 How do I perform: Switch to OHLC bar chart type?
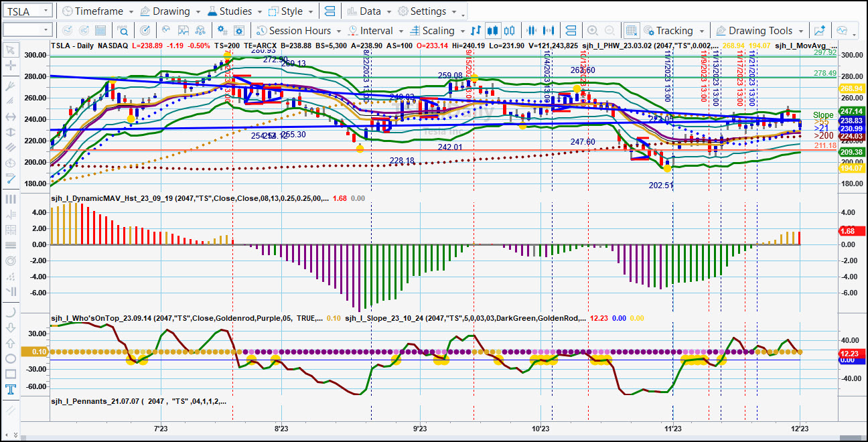coord(476,30)
